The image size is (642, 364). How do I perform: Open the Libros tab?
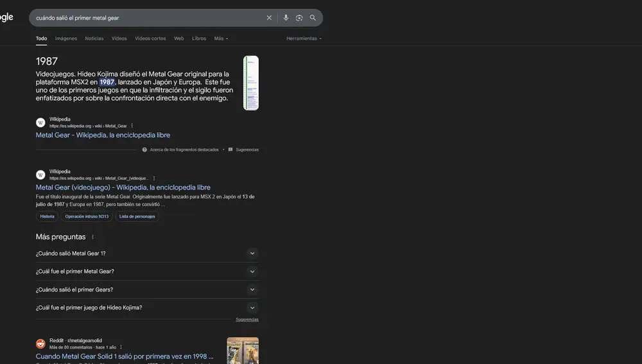(199, 39)
